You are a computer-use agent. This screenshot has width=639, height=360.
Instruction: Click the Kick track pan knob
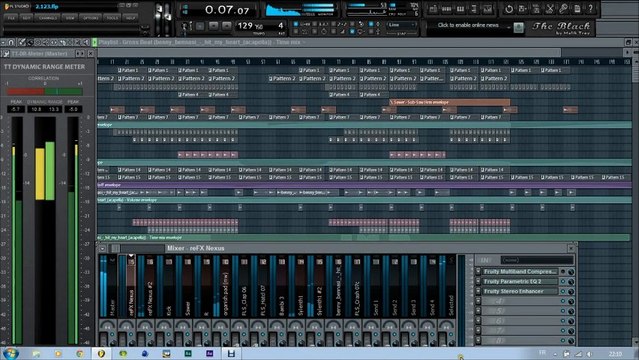[x=164, y=326]
